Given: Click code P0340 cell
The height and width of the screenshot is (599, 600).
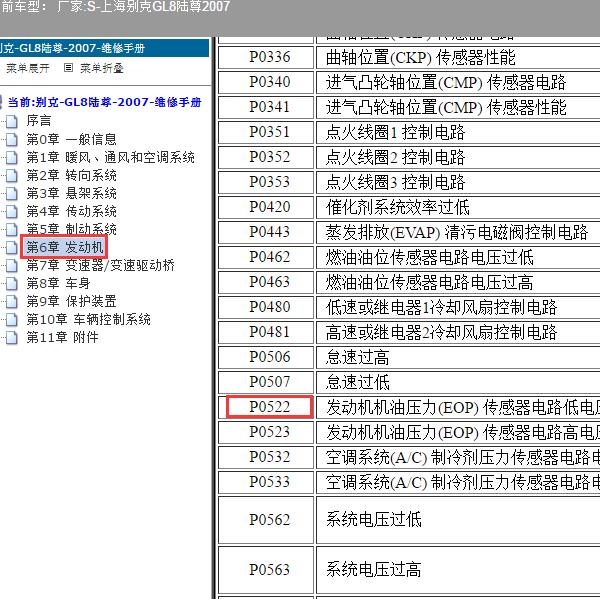Looking at the screenshot, I should click(266, 82).
